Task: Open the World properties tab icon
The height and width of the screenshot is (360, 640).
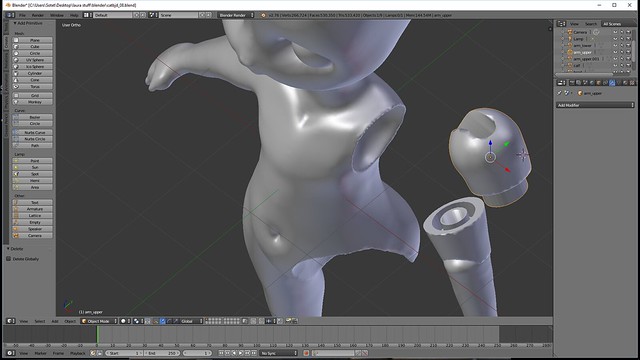Action: pos(592,83)
